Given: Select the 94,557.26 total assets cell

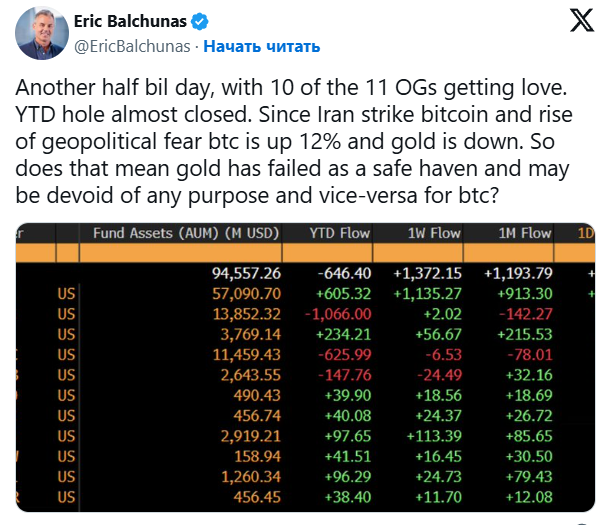Looking at the screenshot, I should click(244, 273).
